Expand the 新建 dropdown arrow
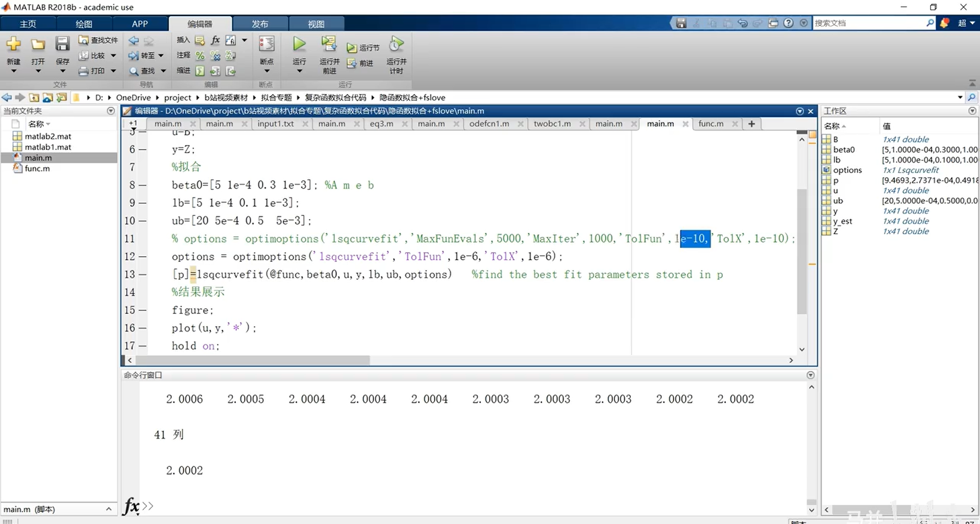 (14, 71)
